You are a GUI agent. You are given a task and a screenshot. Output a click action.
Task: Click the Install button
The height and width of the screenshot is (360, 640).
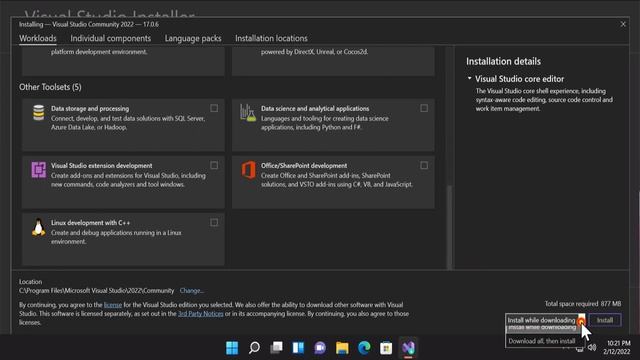click(605, 320)
